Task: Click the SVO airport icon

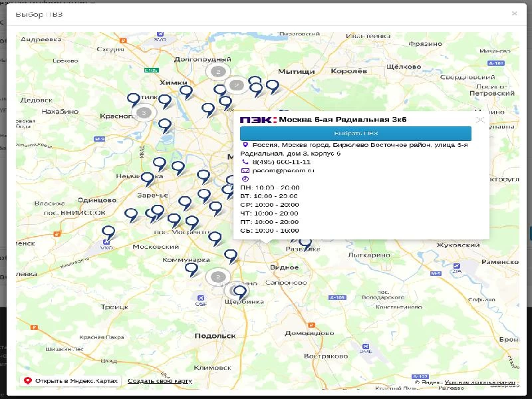Action: [160, 34]
